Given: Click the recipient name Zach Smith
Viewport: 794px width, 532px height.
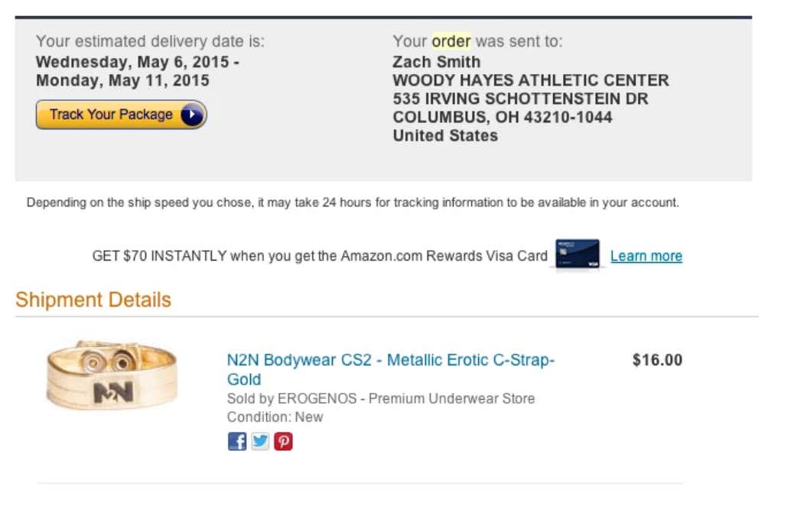Looking at the screenshot, I should (437, 62).
